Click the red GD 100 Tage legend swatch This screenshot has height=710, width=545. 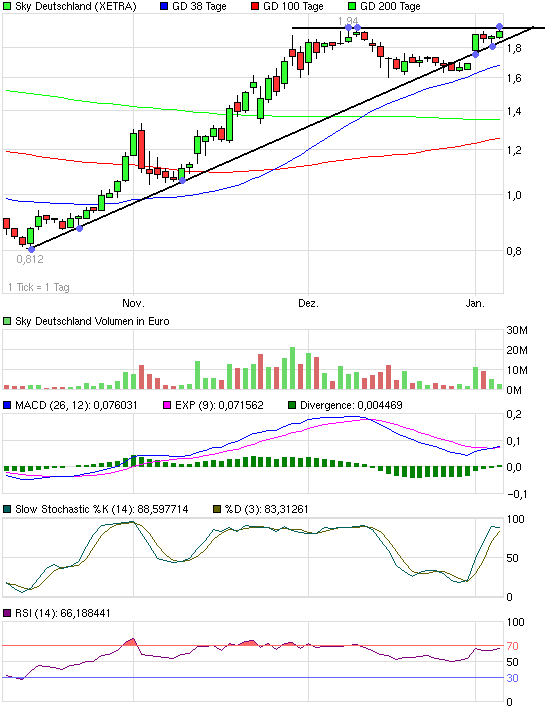(255, 7)
